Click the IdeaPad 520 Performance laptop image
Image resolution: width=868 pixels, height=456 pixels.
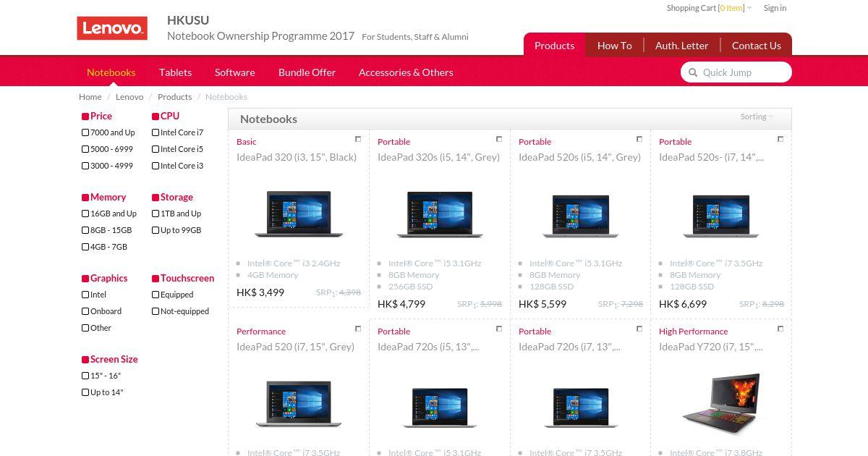click(299, 403)
